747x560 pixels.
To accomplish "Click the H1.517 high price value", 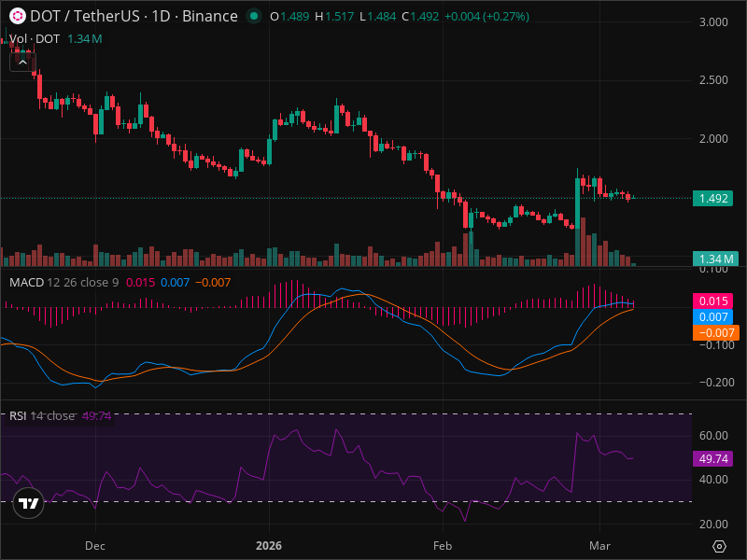I will (x=334, y=17).
